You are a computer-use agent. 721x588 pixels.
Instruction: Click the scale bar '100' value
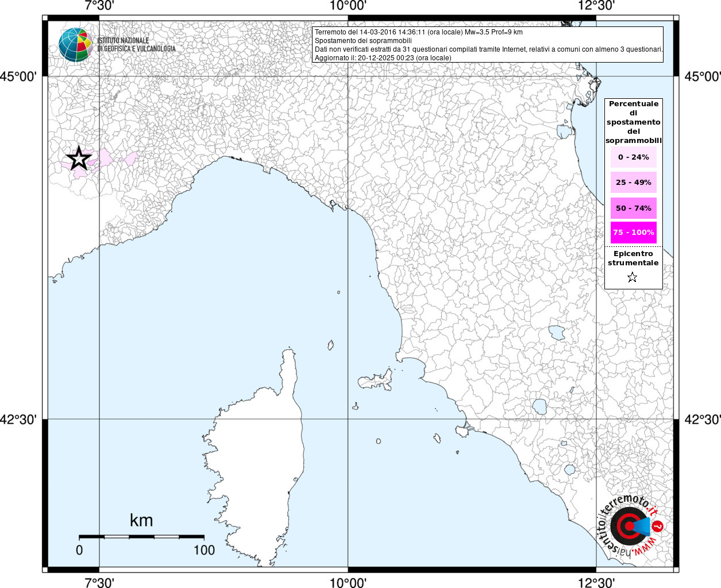coord(204,550)
